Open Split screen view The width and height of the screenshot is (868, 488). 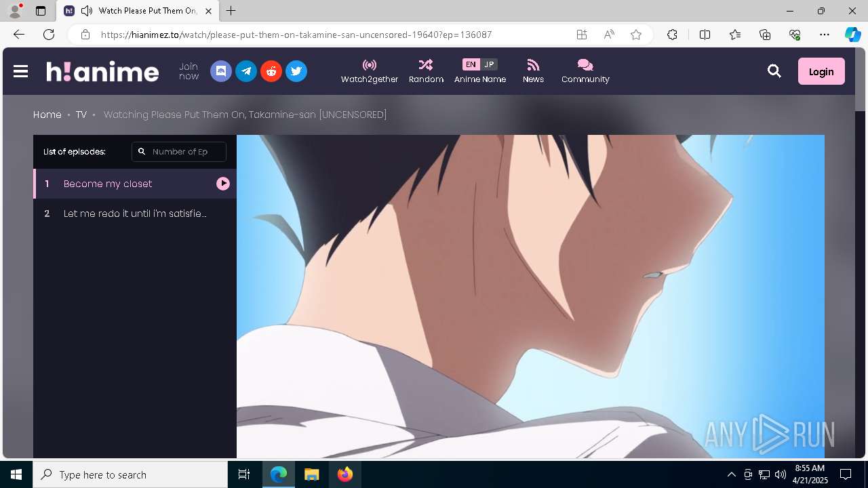coord(705,35)
